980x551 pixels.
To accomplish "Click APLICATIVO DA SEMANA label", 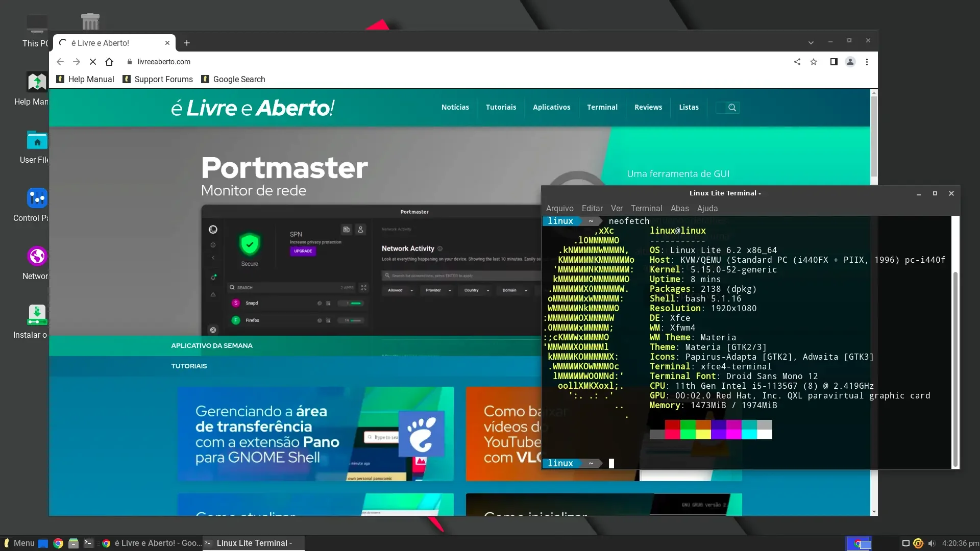I will [212, 345].
